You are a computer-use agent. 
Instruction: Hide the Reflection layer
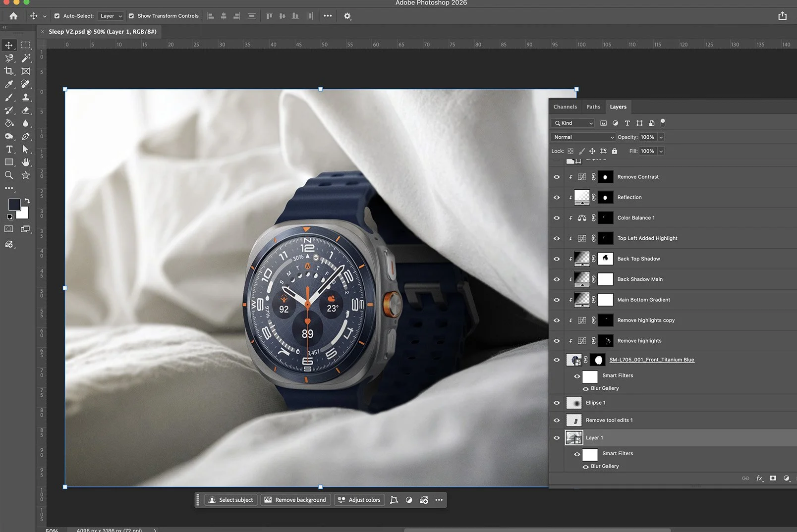tap(557, 198)
